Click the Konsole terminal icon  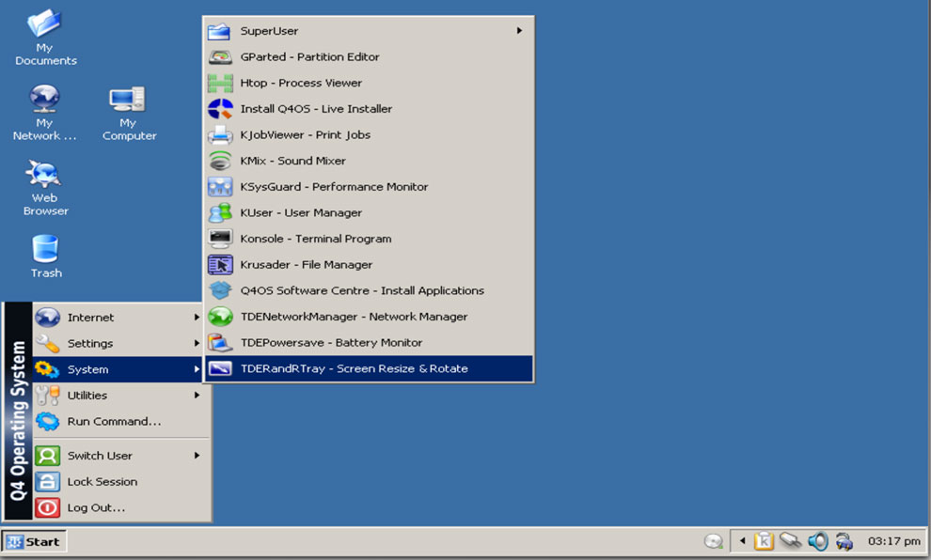(220, 239)
